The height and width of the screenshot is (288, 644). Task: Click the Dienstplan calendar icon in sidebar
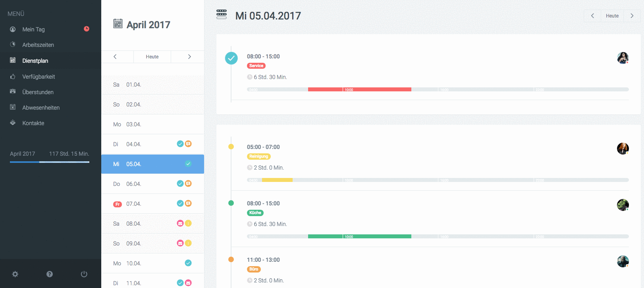click(13, 60)
